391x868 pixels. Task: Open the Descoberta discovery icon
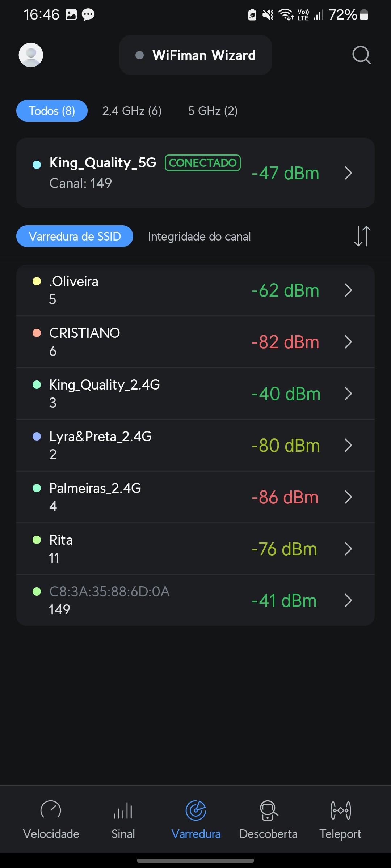pos(268,810)
